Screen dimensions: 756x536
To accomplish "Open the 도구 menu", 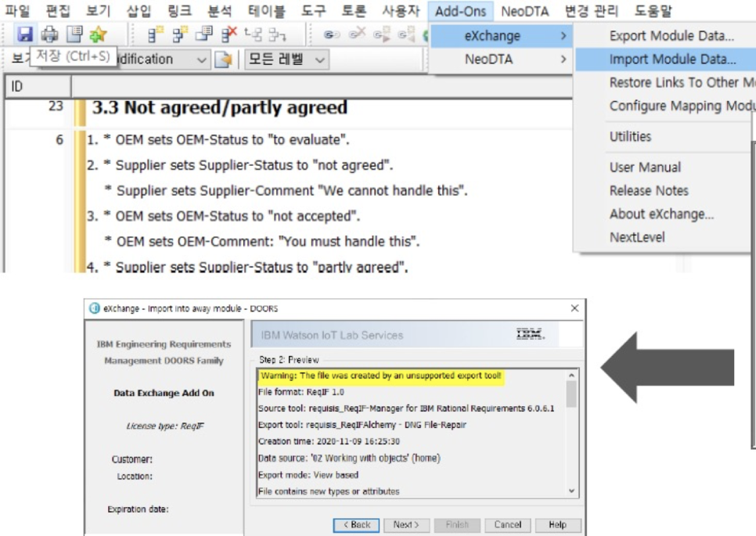I will [x=313, y=11].
